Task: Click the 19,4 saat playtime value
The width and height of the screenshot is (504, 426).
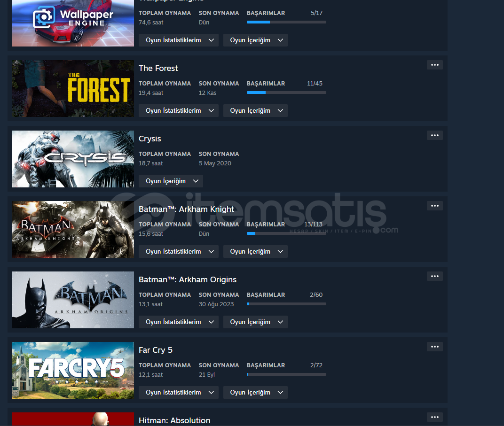Action: (151, 93)
